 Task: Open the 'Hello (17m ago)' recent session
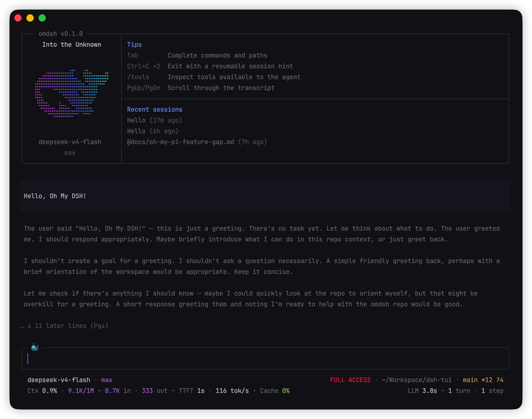154,120
